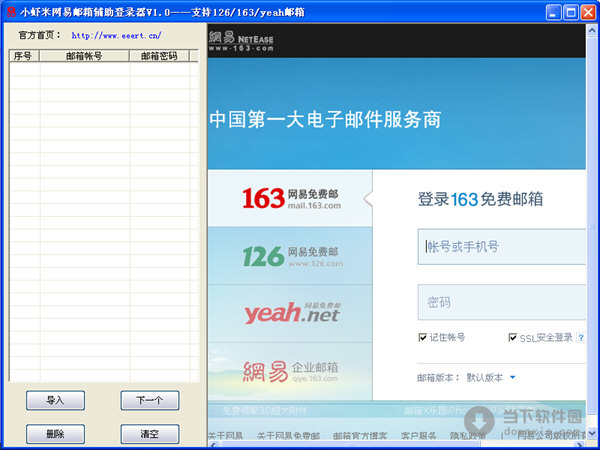This screenshot has height=450, width=600.
Task: Select the yeah.net mail tab
Action: [x=290, y=313]
